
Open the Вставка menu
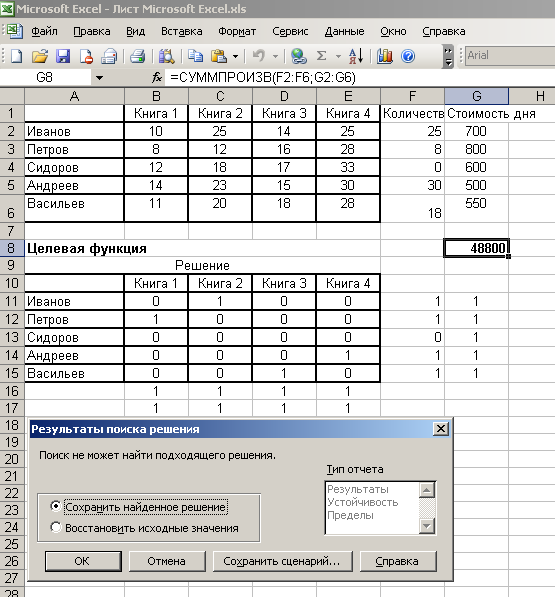[182, 31]
